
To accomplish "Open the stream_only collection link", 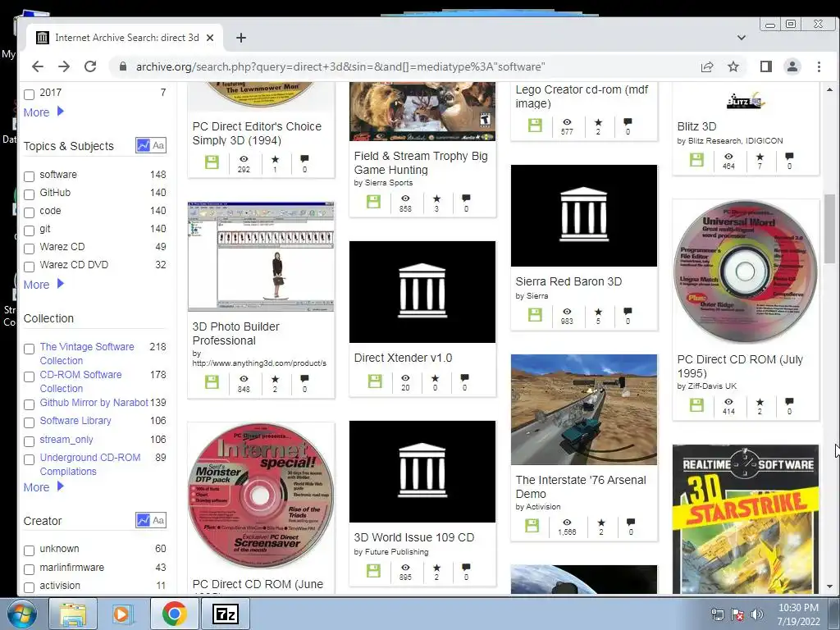I will [x=66, y=440].
